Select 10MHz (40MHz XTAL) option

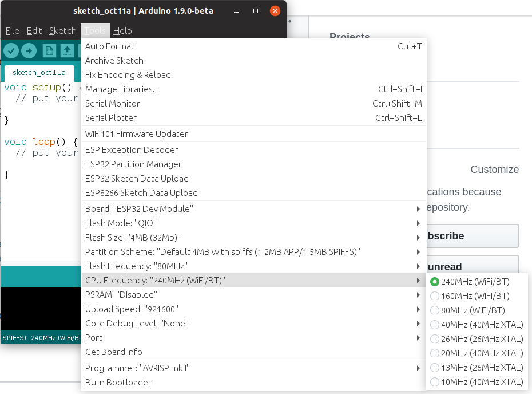(x=477, y=381)
